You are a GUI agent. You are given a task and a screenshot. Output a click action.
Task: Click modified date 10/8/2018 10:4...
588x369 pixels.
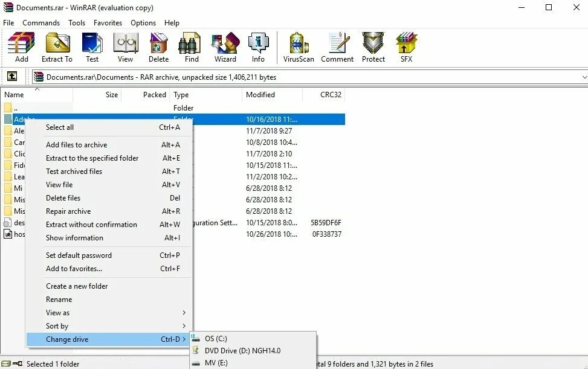point(271,143)
